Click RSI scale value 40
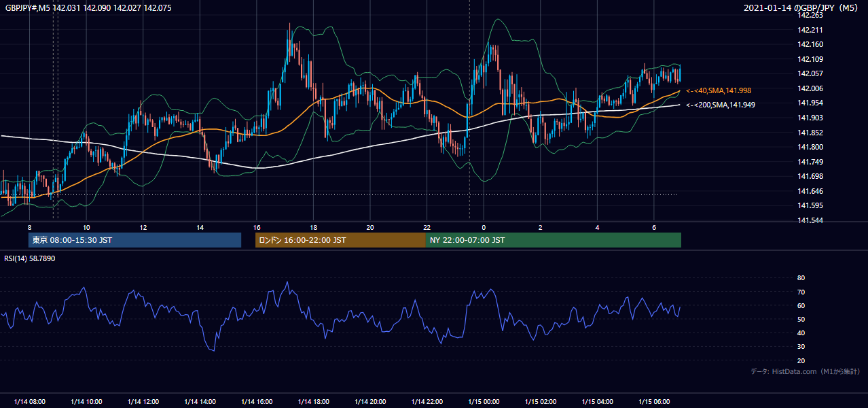Screen dimensions: 868x408 point(801,333)
